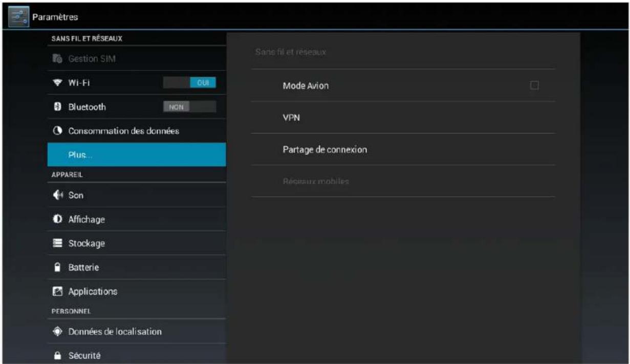Click the Bluetooth label text
Screen dimensions: 630x364
click(87, 107)
